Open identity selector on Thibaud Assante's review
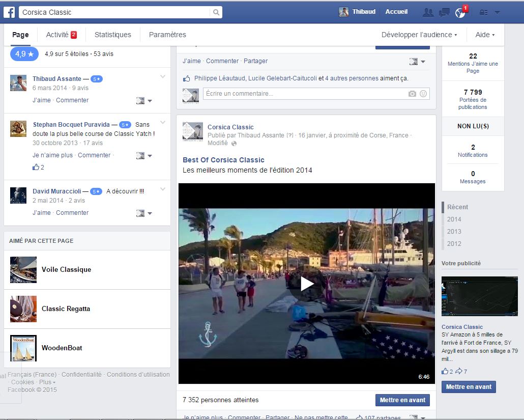This screenshot has height=420, width=524. coord(144,101)
